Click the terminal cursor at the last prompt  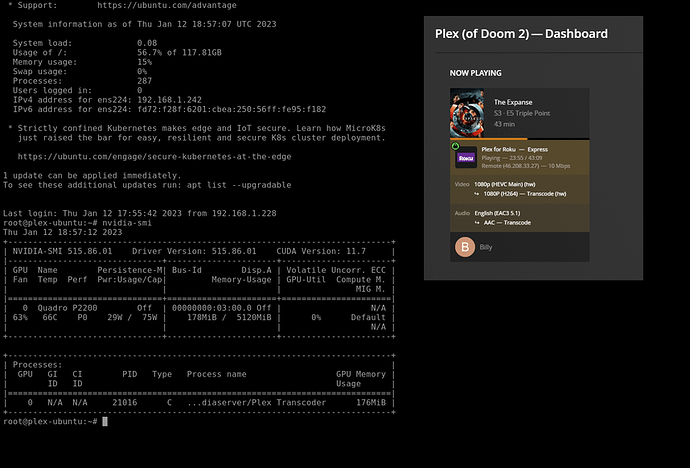pyautogui.click(x=105, y=421)
